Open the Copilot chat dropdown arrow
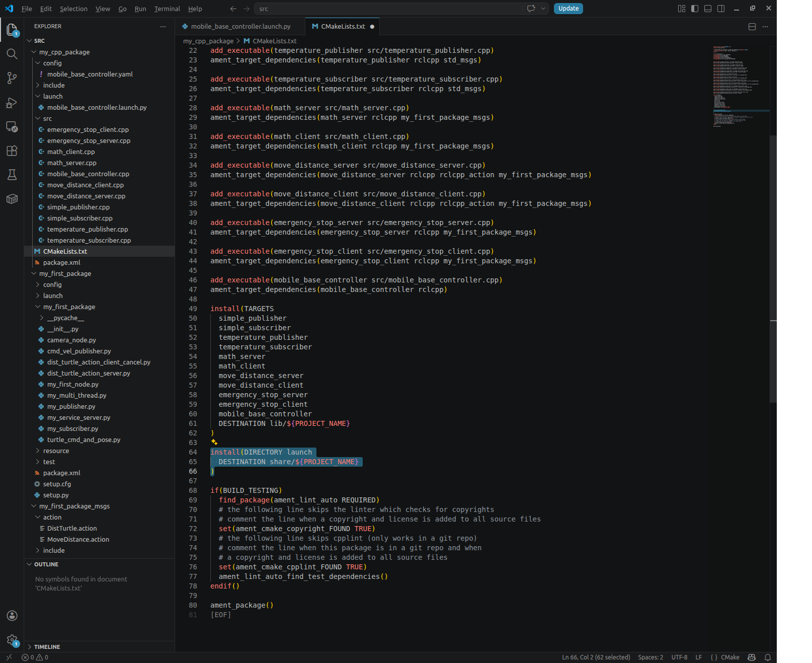This screenshot has height=663, width=812. [543, 9]
